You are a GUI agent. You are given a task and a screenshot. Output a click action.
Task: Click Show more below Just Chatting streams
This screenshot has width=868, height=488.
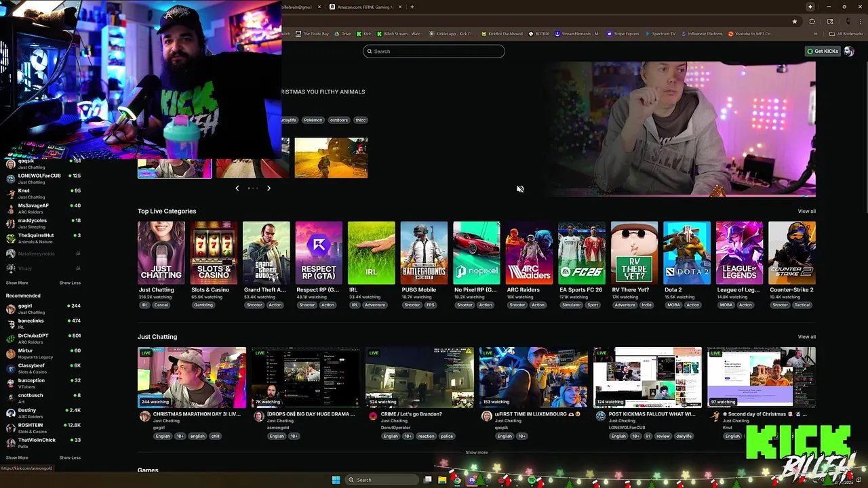click(x=476, y=453)
